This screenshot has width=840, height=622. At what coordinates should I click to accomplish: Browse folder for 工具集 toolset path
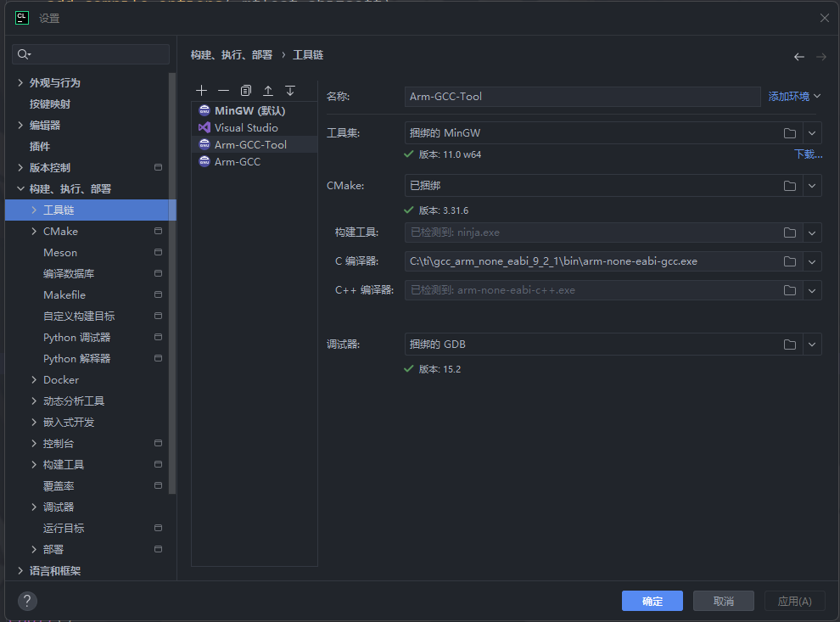click(x=790, y=133)
